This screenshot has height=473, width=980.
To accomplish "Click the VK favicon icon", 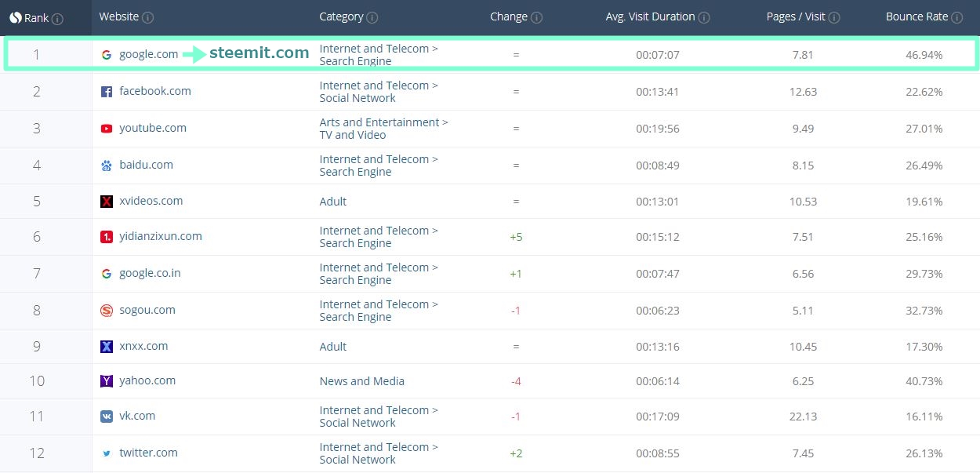I will [x=107, y=417].
